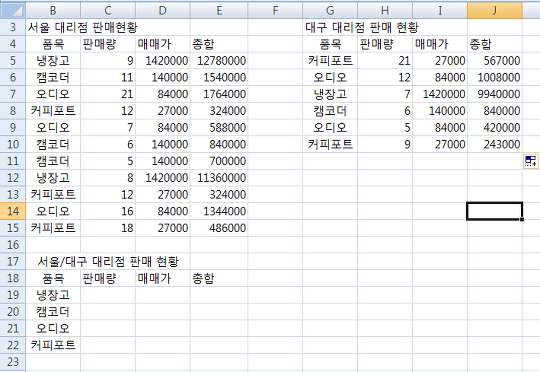
Task: Select row 19 header
Action: tap(13, 295)
